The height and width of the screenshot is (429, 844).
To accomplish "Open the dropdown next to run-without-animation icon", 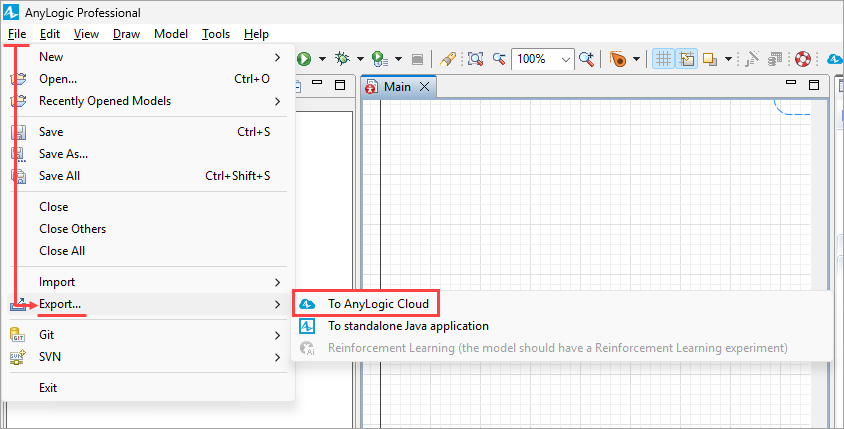I will point(398,59).
